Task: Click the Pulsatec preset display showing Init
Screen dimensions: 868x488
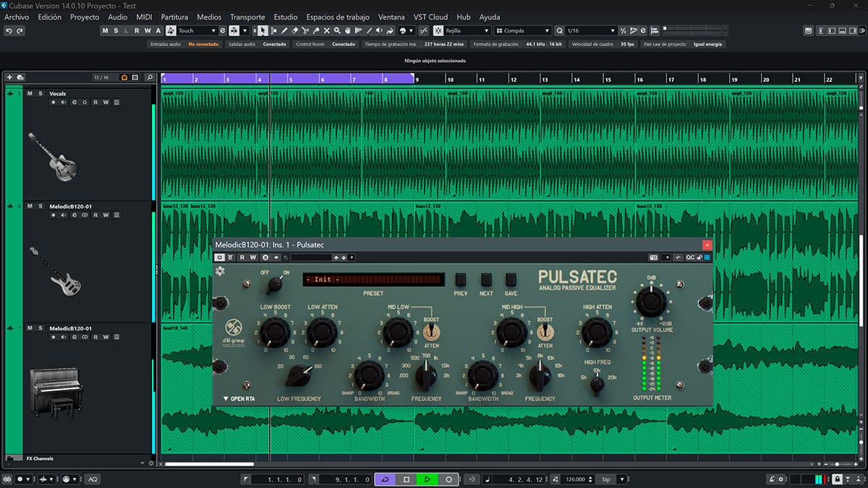Action: click(373, 280)
